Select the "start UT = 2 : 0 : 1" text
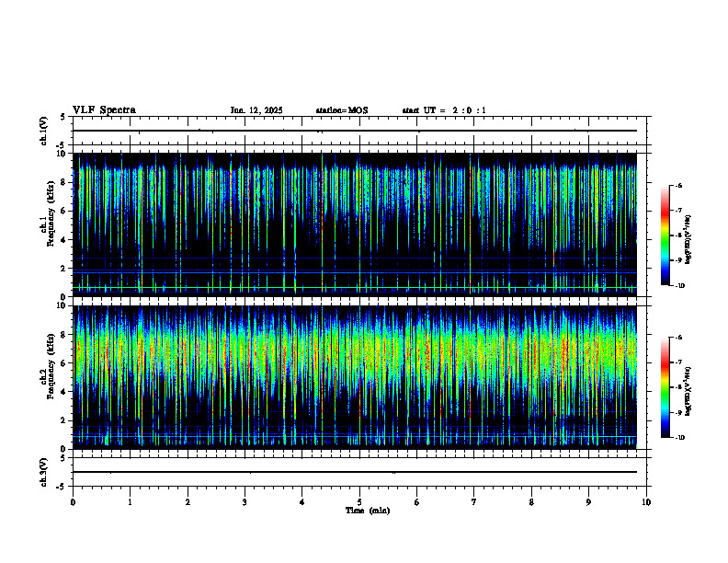The image size is (728, 563). [444, 110]
